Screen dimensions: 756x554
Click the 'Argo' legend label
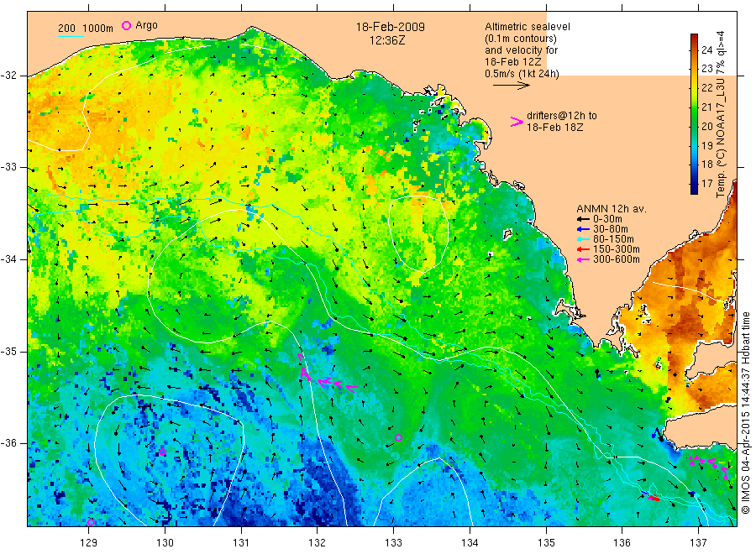pos(146,26)
